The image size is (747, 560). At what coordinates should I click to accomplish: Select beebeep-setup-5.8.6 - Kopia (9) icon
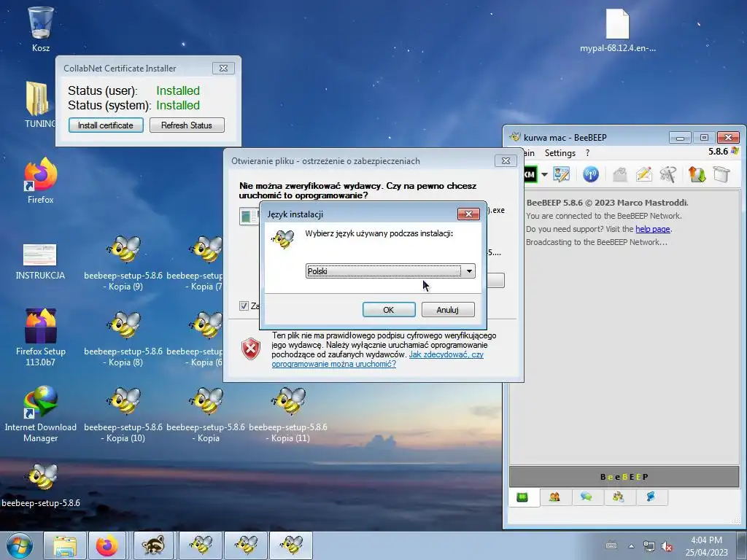coord(123,262)
